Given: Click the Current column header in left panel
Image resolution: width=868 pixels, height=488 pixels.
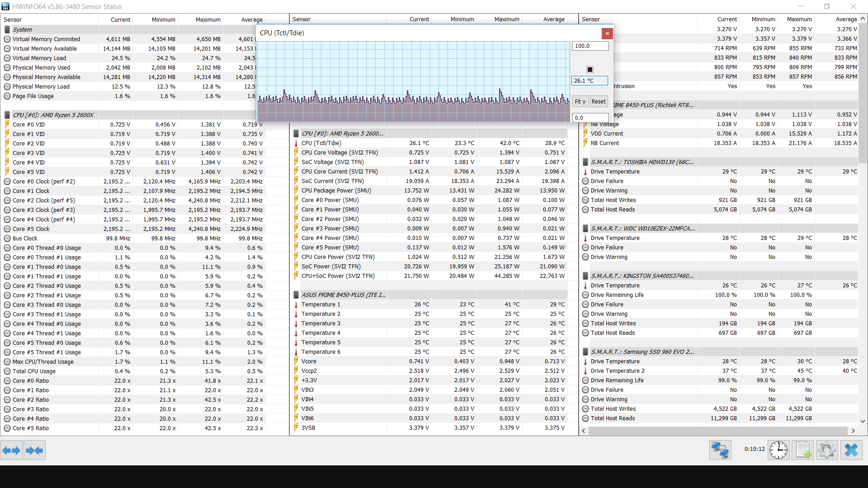Looking at the screenshot, I should tap(116, 19).
